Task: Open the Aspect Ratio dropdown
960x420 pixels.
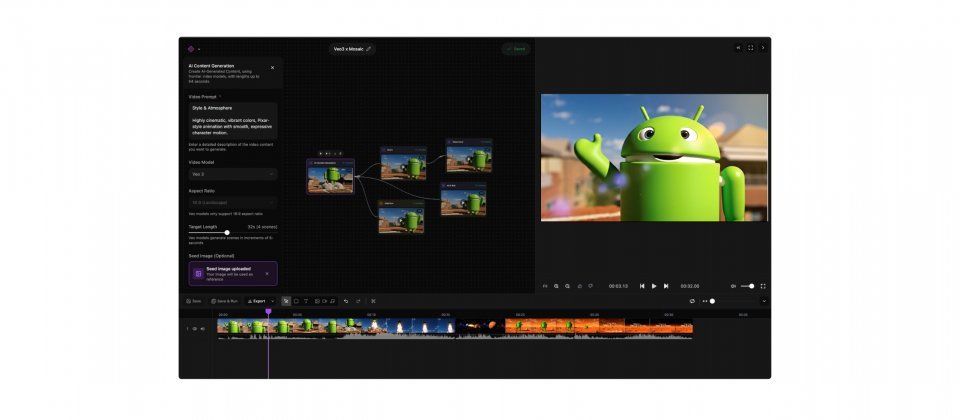Action: 233,202
